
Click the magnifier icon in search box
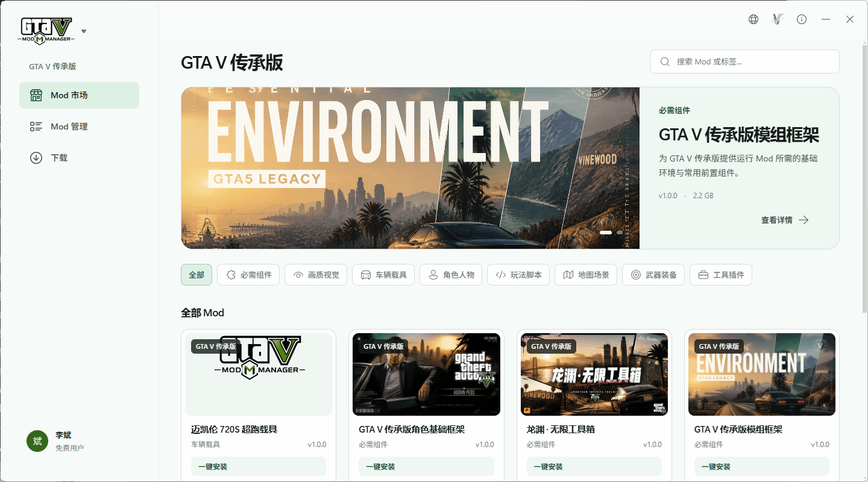click(x=665, y=61)
